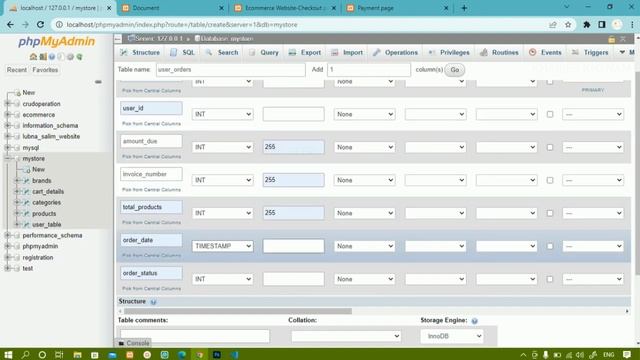Open Microsoft Edge from taskbar
640x360 pixels.
click(x=182, y=355)
